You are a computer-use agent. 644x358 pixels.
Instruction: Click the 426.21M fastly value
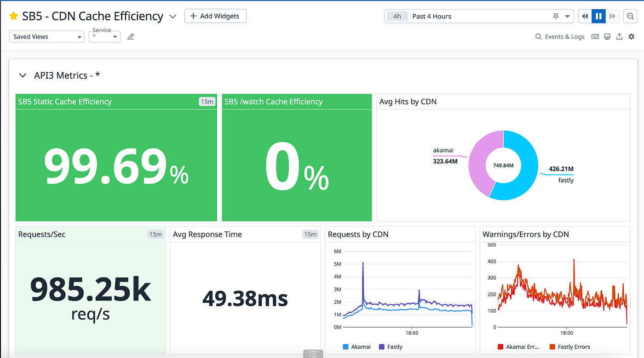[x=561, y=169]
